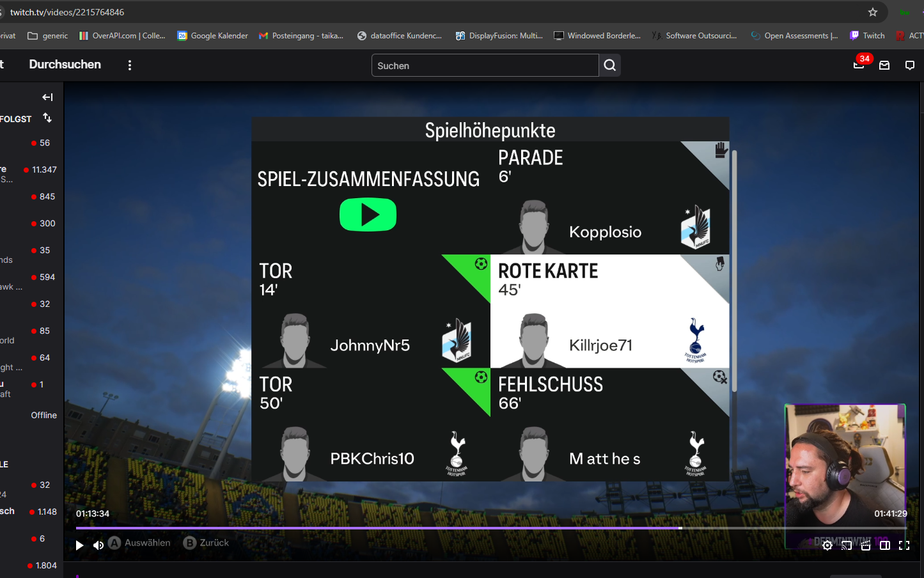Viewport: 924px width, 578px height.
Task: Select the Tor 14' JohnnyNr5 highlight
Action: coord(371,311)
